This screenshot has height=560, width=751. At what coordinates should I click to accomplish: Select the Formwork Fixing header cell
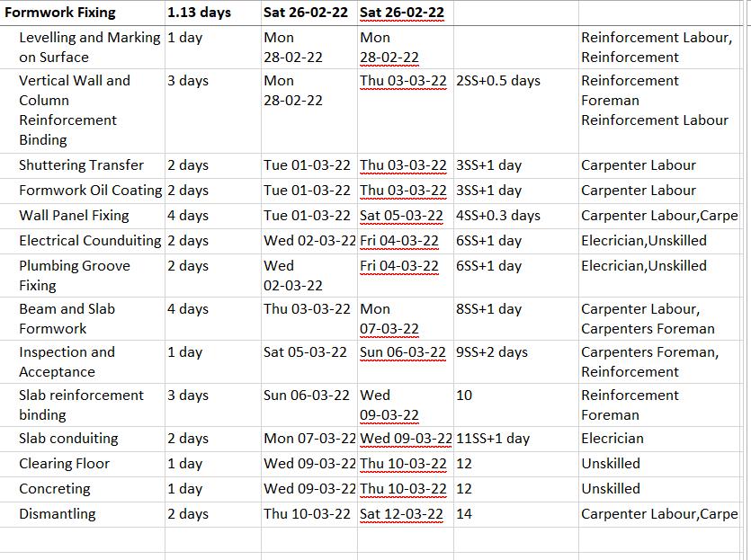pos(60,13)
